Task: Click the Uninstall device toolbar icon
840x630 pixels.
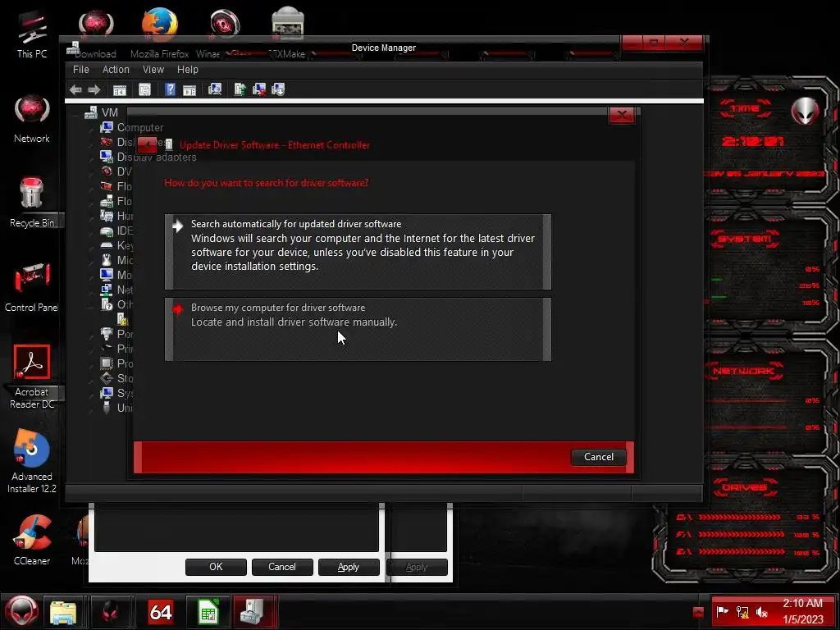Action: pos(259,89)
